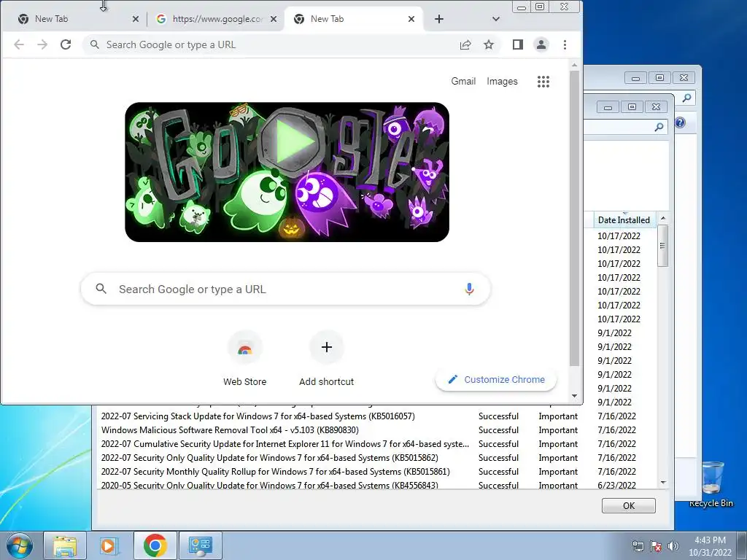Screen dimensions: 747x560
Task: Close the google.com tab
Action: [274, 19]
